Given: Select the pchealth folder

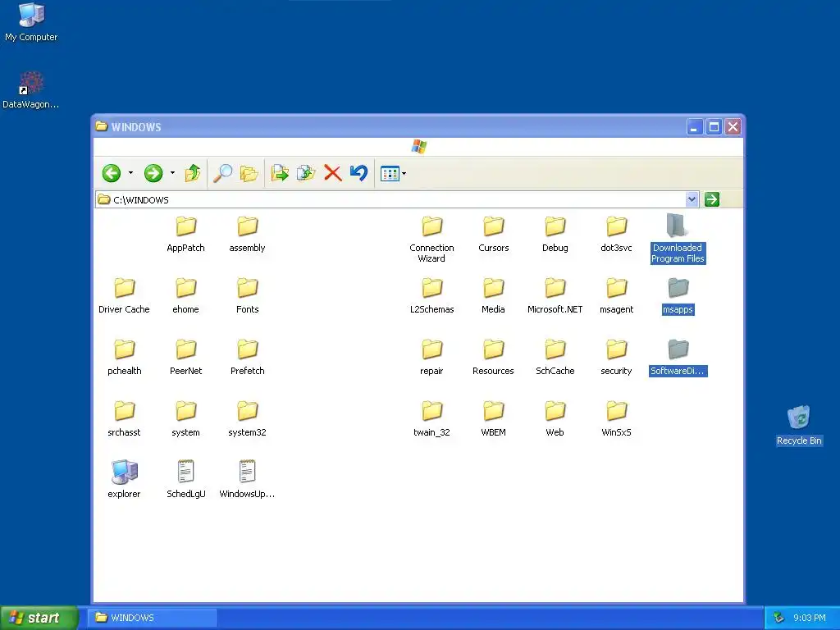Looking at the screenshot, I should pos(125,358).
